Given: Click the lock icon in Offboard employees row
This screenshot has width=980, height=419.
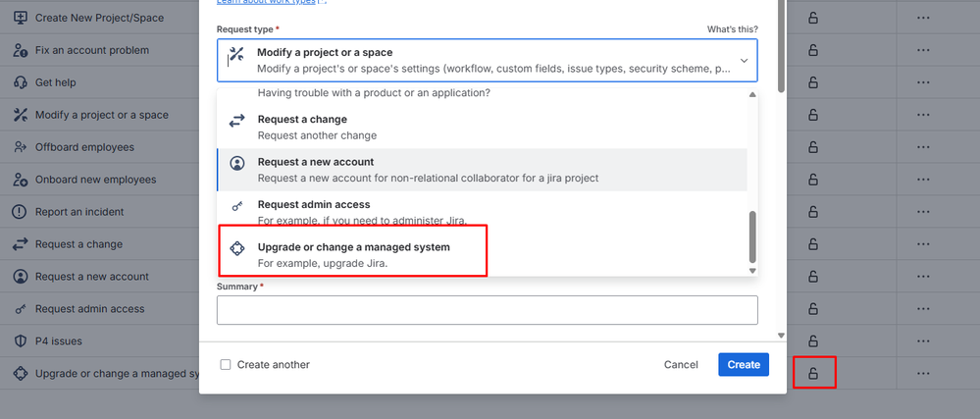Looking at the screenshot, I should 813,147.
